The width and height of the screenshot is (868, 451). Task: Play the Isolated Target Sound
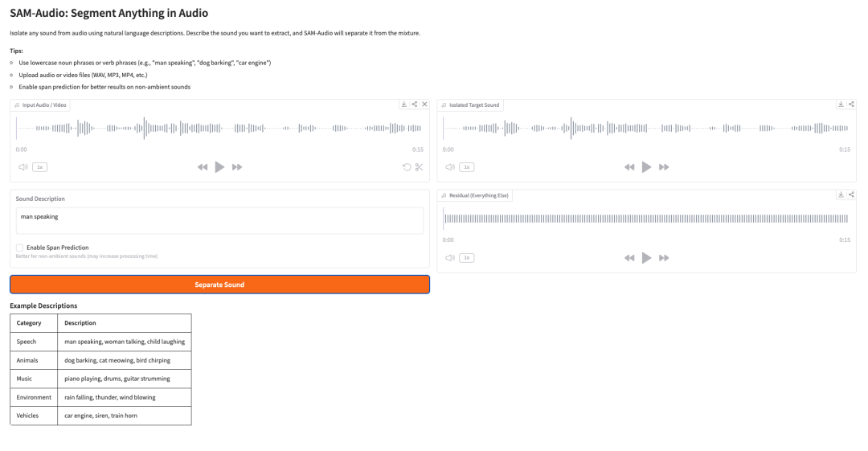(646, 166)
